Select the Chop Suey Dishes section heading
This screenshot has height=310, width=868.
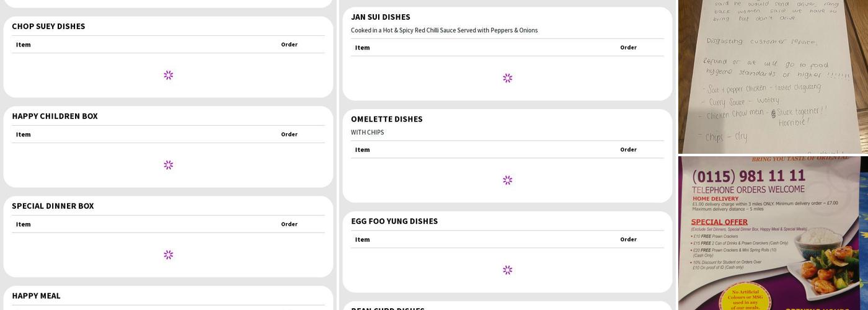(x=48, y=26)
